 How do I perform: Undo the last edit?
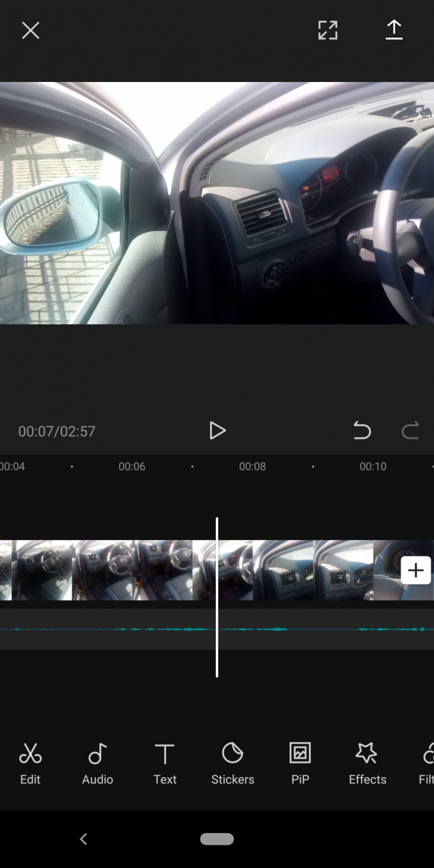click(362, 431)
